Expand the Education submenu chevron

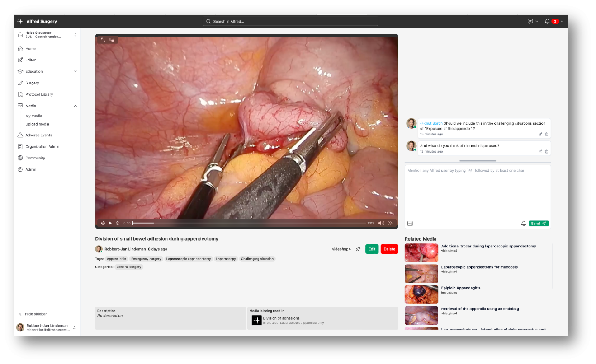pyautogui.click(x=76, y=71)
